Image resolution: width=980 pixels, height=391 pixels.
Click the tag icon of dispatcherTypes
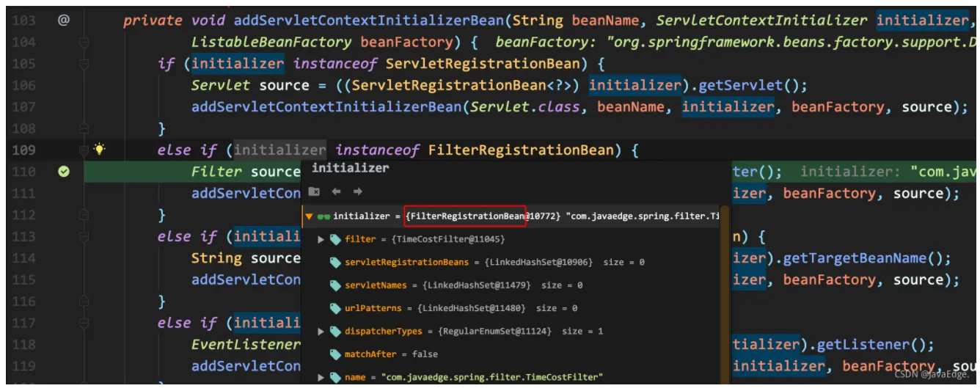point(335,332)
